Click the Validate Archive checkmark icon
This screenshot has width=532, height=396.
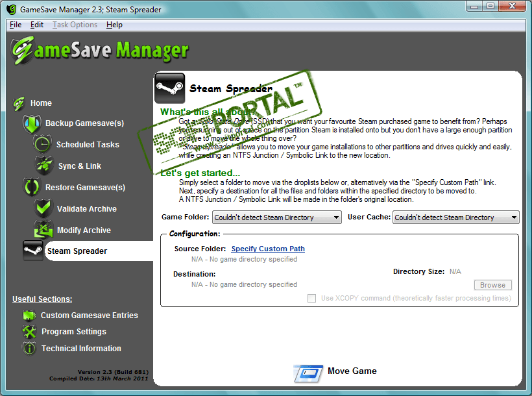(43, 208)
